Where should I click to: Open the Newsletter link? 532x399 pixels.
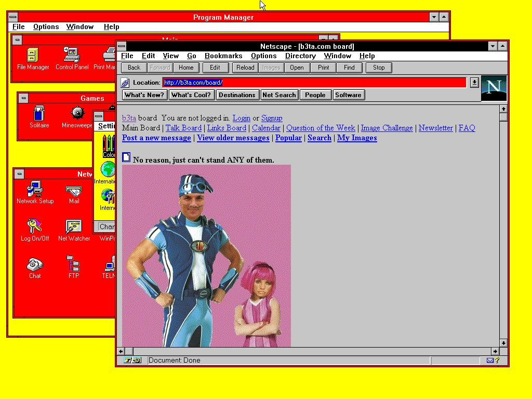(436, 128)
